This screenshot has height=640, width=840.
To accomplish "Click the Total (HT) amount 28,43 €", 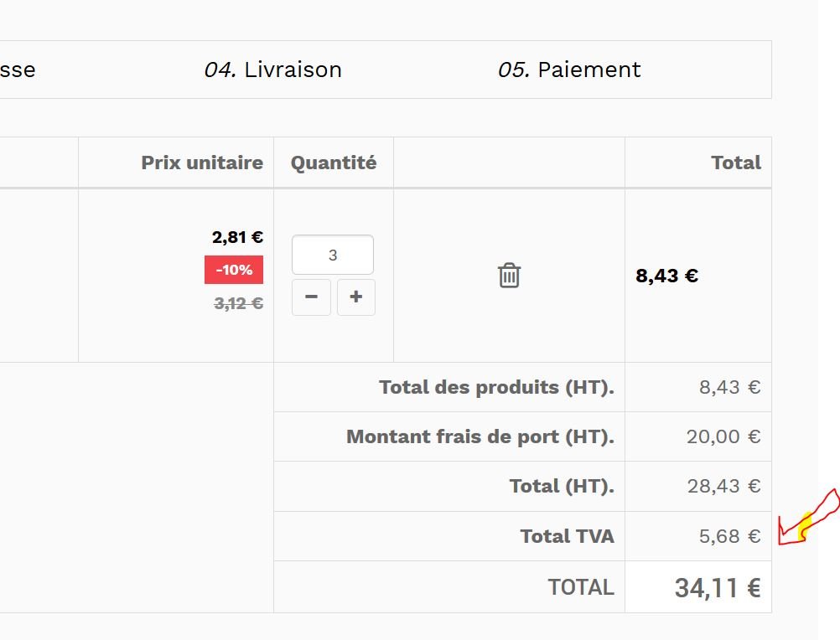I will pyautogui.click(x=723, y=486).
